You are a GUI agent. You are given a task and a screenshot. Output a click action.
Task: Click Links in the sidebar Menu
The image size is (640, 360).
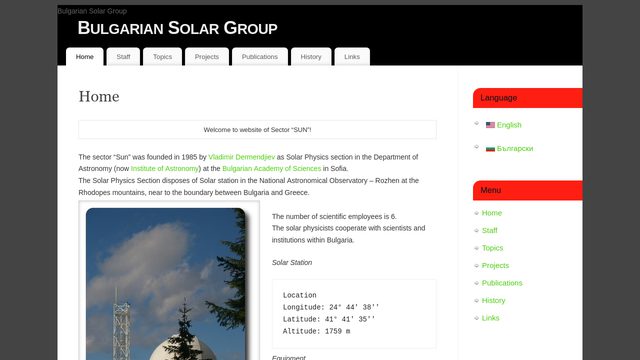tap(490, 318)
